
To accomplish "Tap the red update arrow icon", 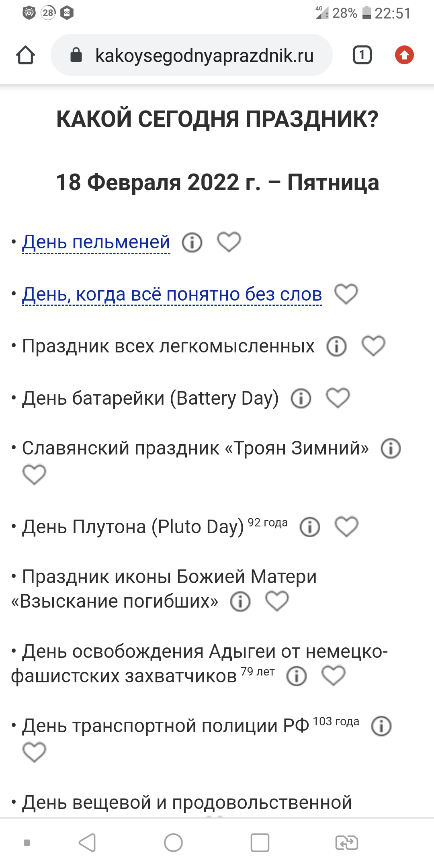I will pos(404,55).
